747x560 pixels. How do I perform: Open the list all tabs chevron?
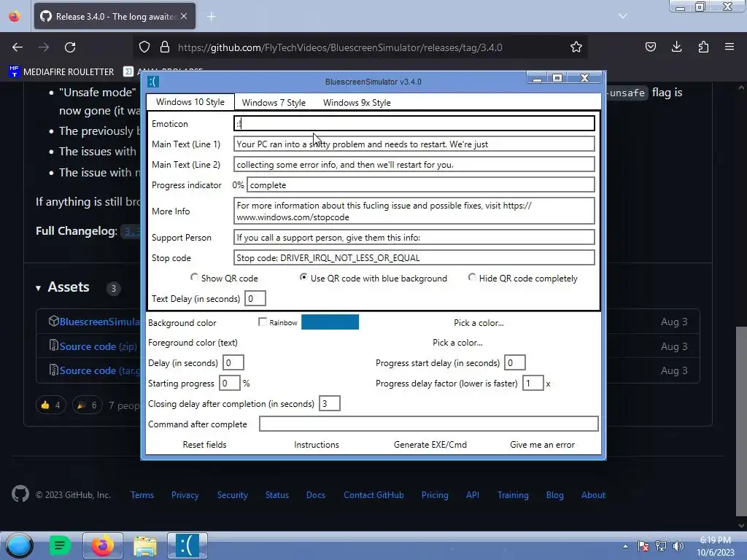tap(623, 16)
